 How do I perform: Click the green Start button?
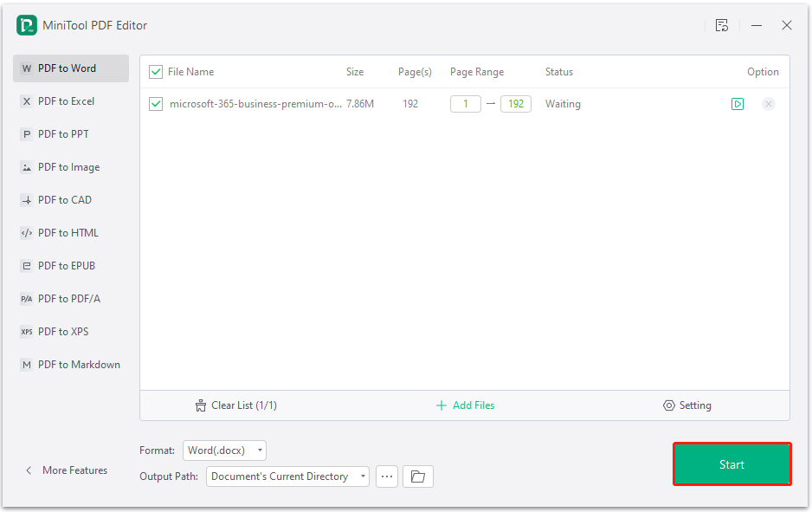tap(731, 464)
